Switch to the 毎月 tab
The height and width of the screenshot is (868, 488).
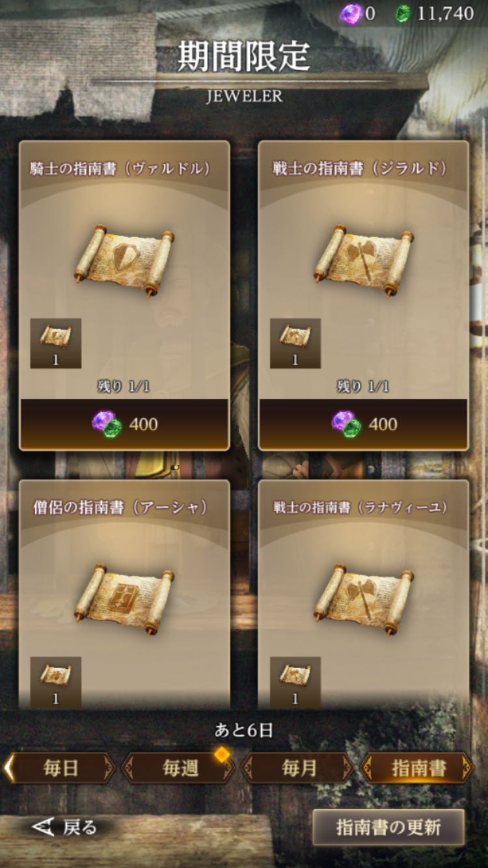[299, 768]
